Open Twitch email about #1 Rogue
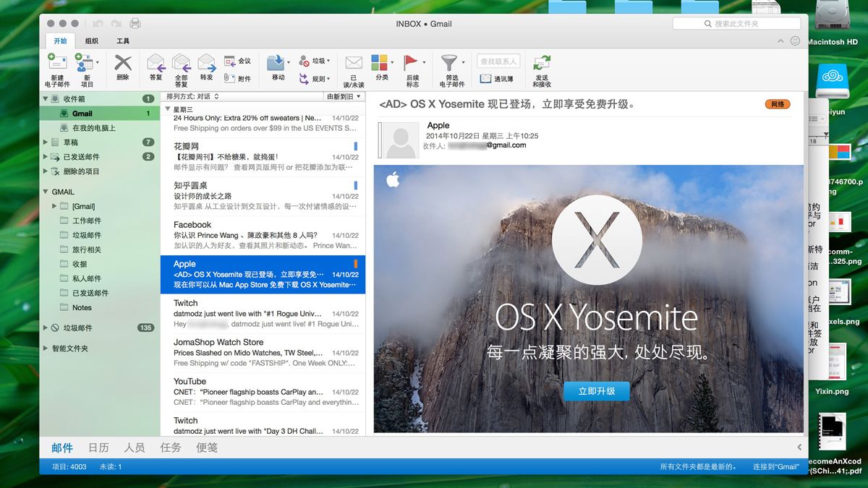The image size is (868, 488). pos(263,313)
